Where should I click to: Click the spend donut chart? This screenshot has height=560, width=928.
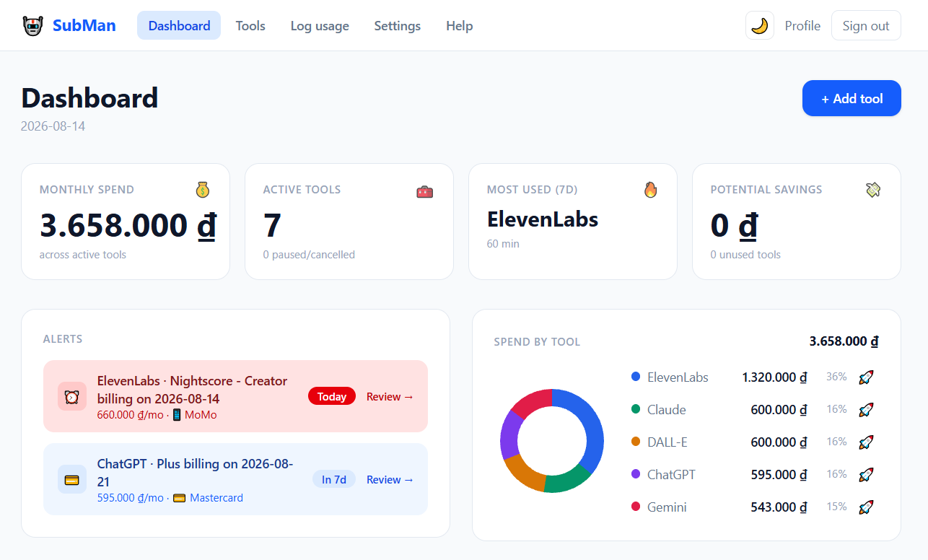552,441
